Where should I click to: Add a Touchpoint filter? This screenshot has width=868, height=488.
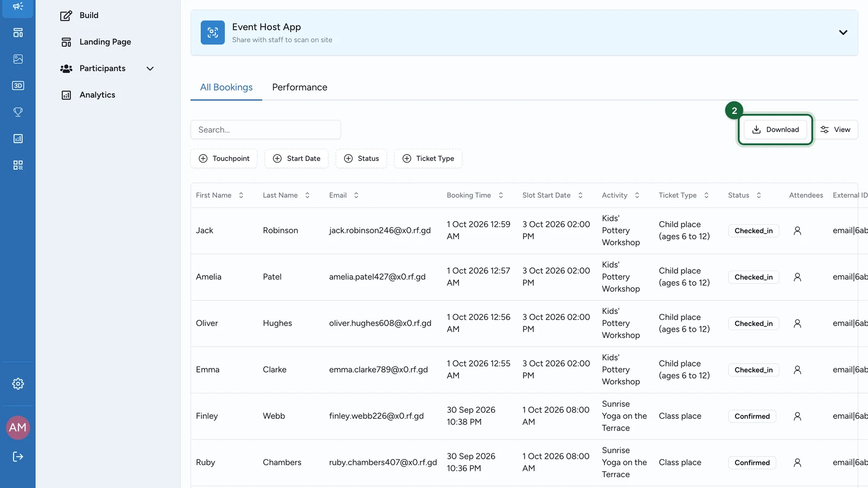pos(224,159)
